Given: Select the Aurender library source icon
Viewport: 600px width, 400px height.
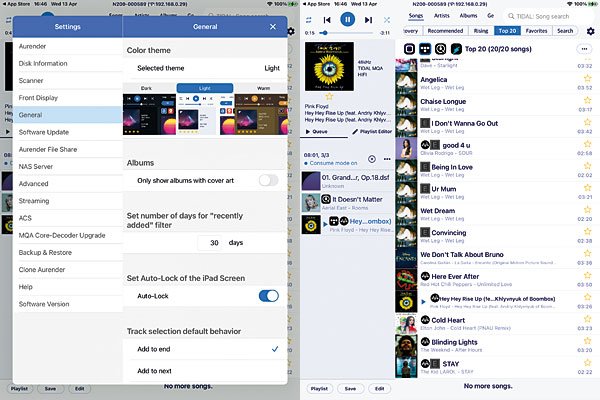Looking at the screenshot, I should [409, 49].
